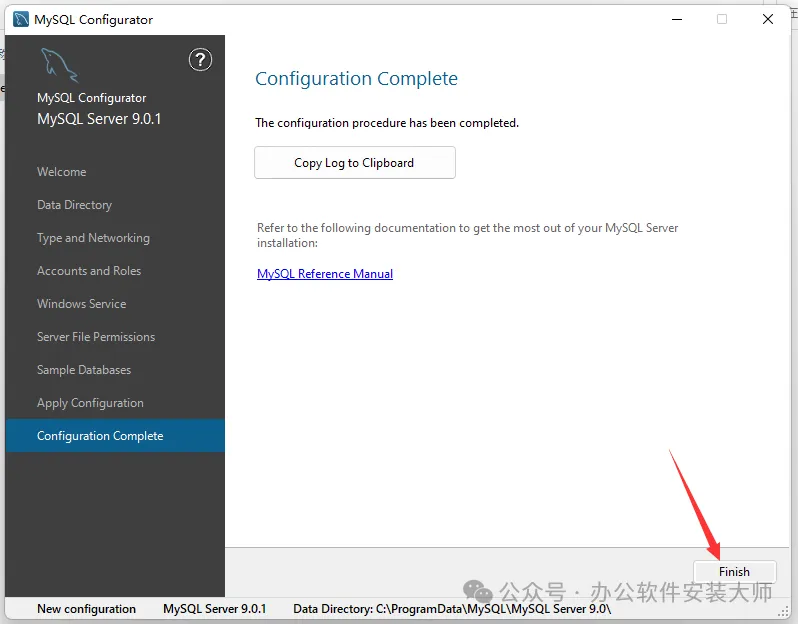Click the disabled maximize window button

(722, 20)
